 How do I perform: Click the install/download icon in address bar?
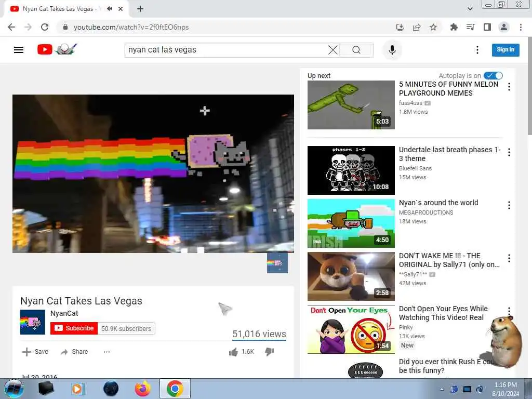(x=400, y=27)
